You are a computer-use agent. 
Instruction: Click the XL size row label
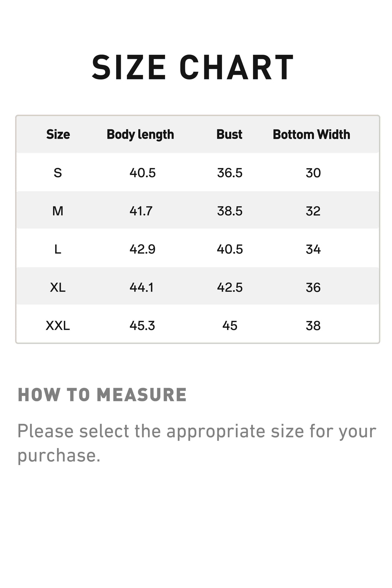(x=58, y=287)
